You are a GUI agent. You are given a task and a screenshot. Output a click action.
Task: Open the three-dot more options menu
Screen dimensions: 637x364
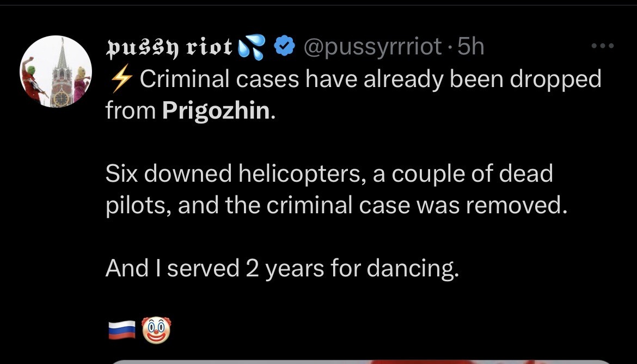(x=603, y=47)
